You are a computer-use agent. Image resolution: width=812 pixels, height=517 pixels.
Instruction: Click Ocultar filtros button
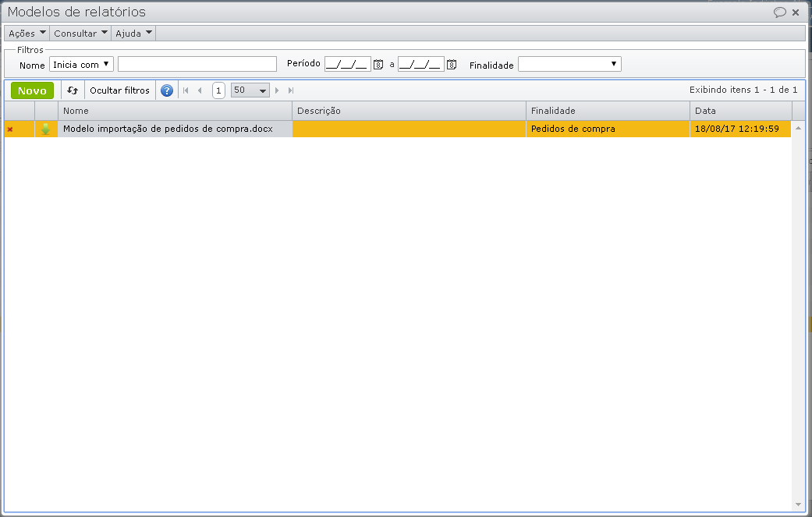119,90
